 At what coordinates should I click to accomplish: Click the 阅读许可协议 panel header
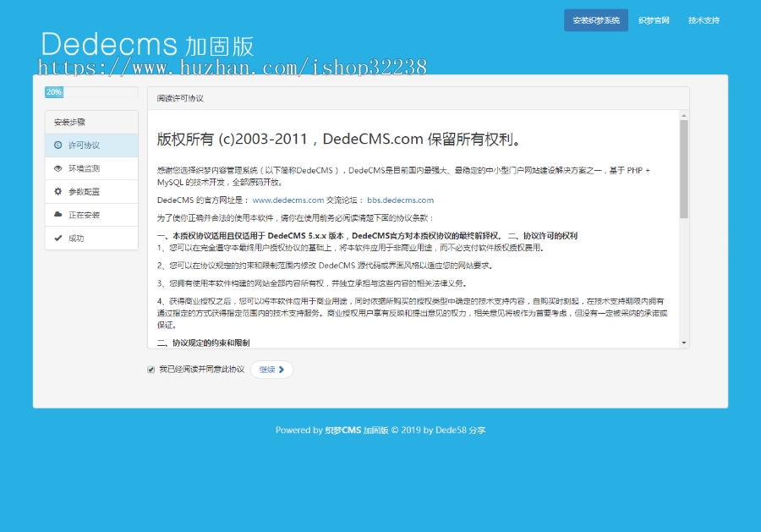pos(419,99)
